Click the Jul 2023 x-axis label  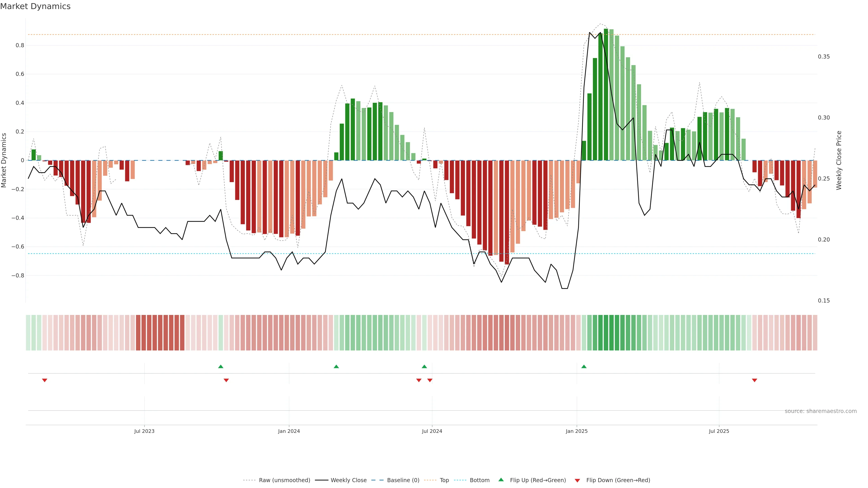tap(144, 431)
